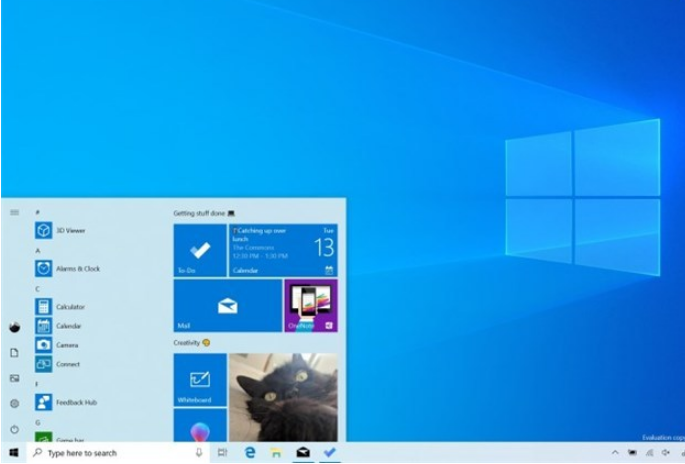The height and width of the screenshot is (464, 685).
Task: Click the 'C' letter header in app list
Action: tap(38, 289)
